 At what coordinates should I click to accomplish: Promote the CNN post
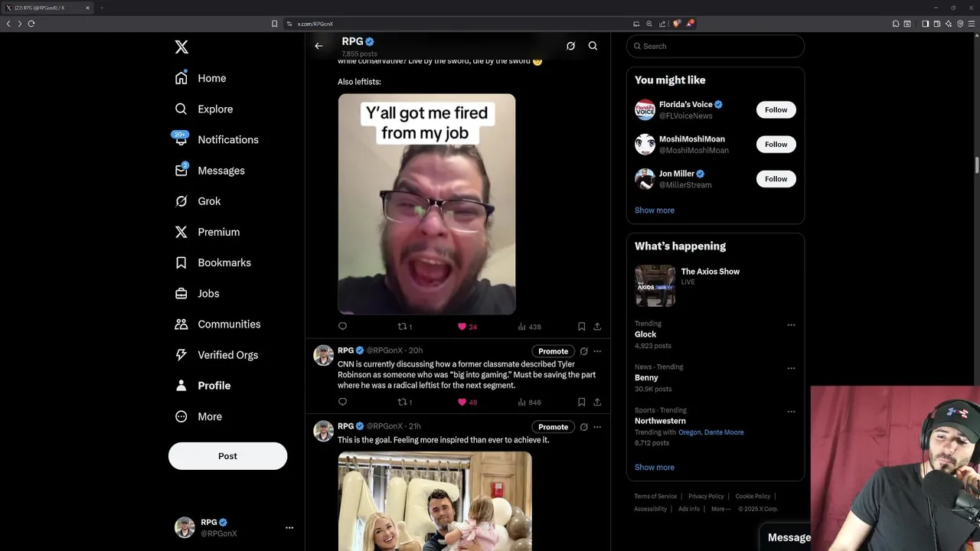point(553,351)
